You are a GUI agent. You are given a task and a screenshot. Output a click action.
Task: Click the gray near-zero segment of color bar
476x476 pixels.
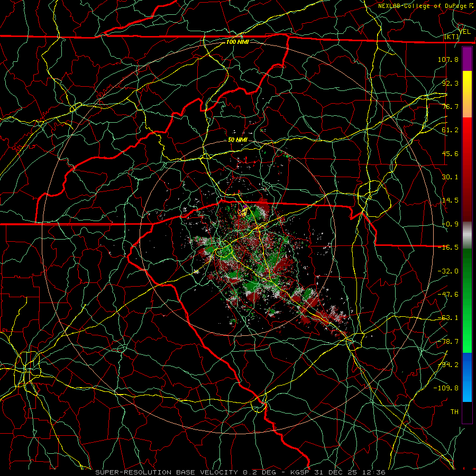click(x=467, y=235)
